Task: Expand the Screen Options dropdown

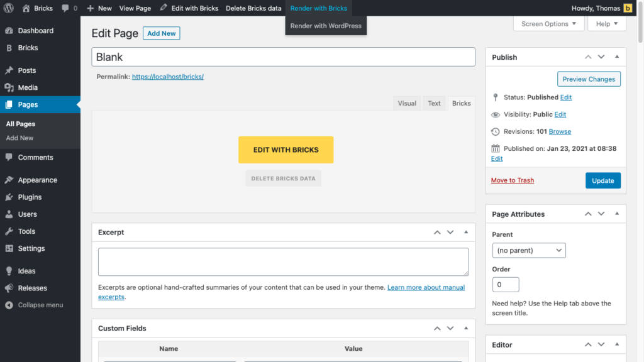Action: (548, 24)
